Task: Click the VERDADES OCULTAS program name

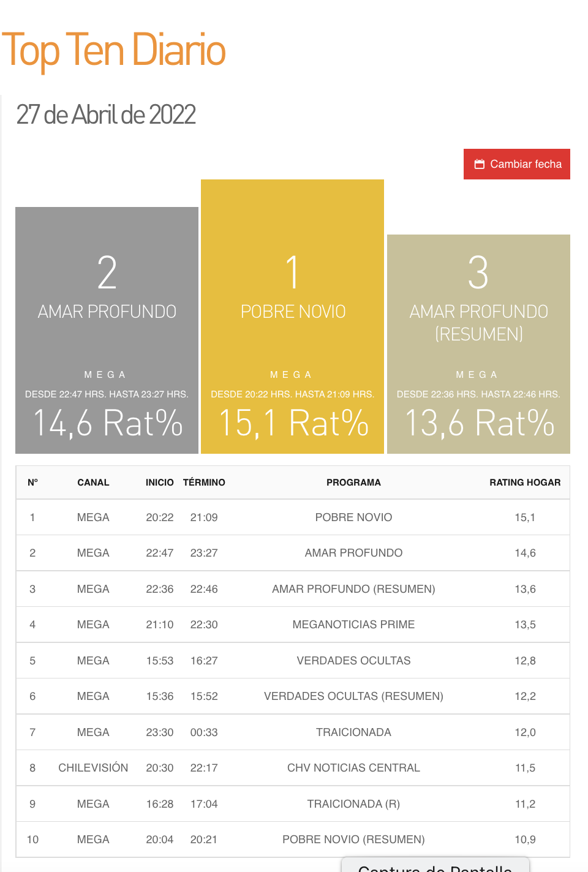Action: [x=353, y=661]
